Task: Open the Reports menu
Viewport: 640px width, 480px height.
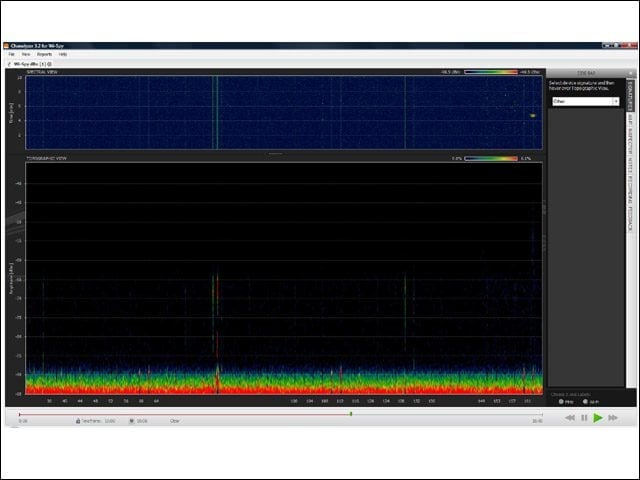Action: click(44, 54)
